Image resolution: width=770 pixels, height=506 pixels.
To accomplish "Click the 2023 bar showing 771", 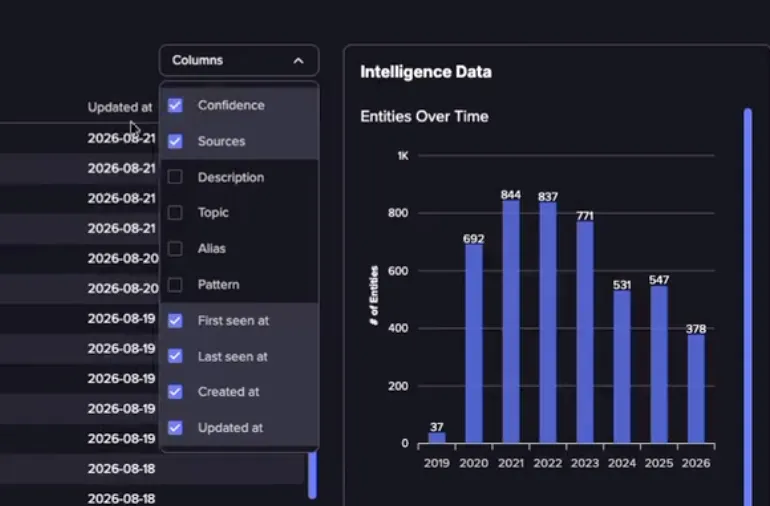I will pos(585,332).
